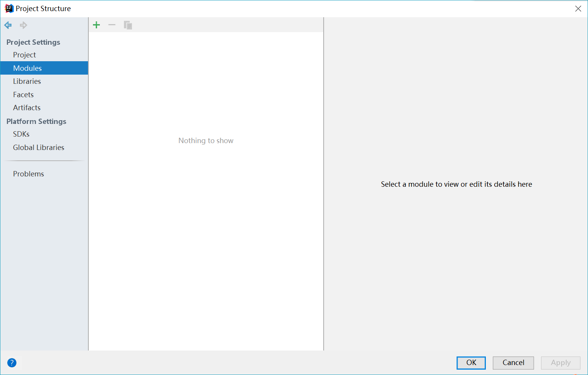The width and height of the screenshot is (588, 375).
Task: Confirm with the OK button
Action: click(471, 363)
